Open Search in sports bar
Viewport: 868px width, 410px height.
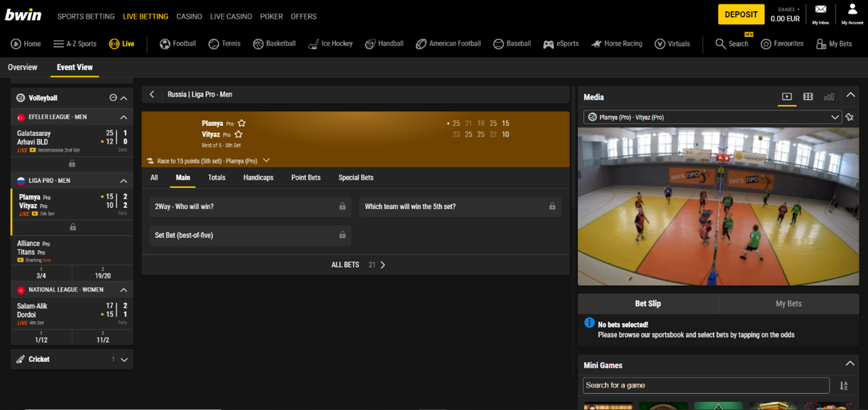(731, 44)
